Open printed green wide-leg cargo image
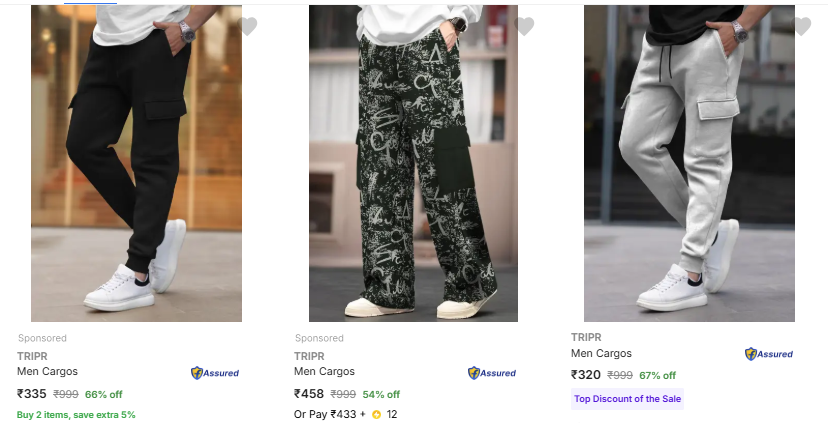This screenshot has width=828, height=423. pos(413,163)
